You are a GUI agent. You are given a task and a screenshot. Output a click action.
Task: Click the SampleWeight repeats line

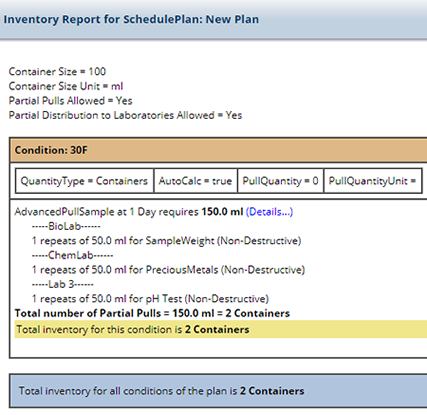tap(166, 241)
